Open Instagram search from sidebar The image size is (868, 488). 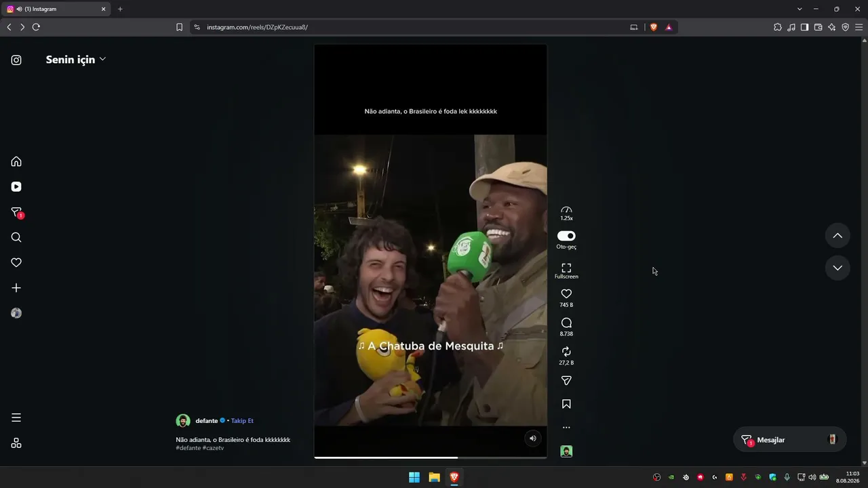16,237
